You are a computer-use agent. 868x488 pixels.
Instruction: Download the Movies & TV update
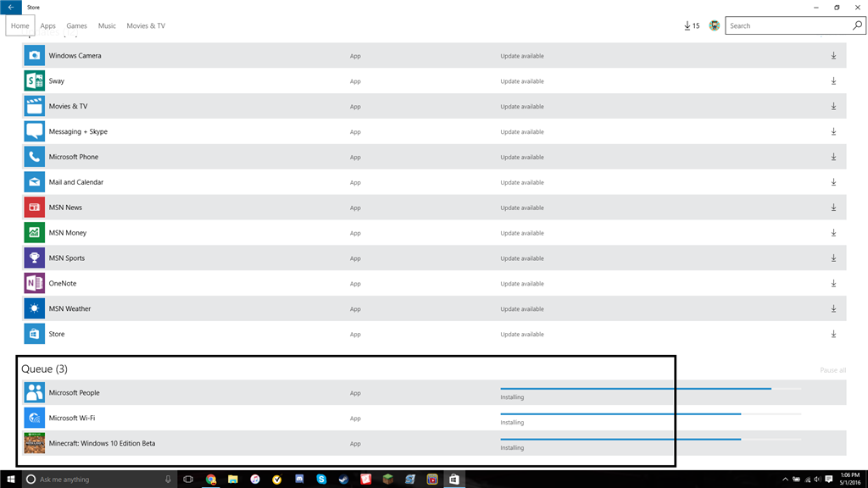tap(833, 106)
